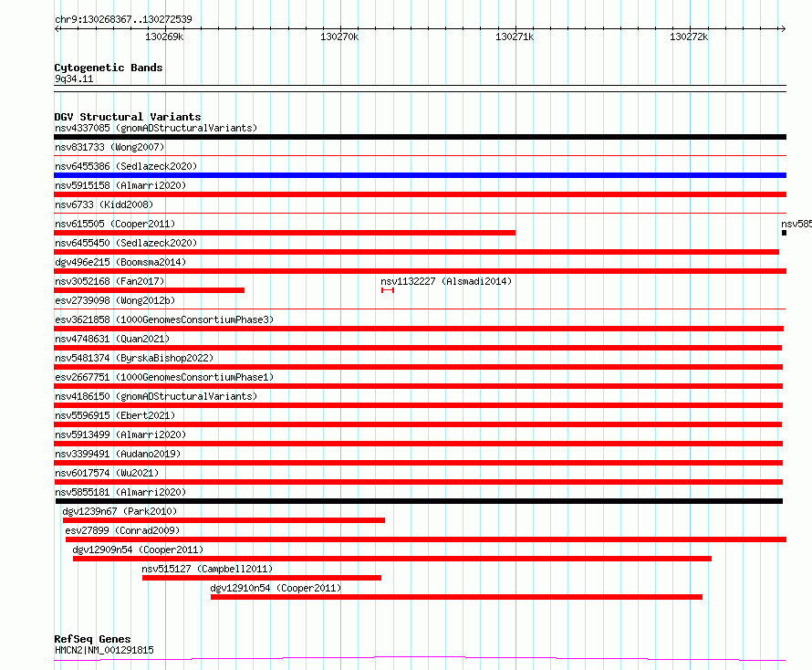Viewport: 812px width, 670px height.
Task: Click the 130271k ruler position
Action: point(515,37)
